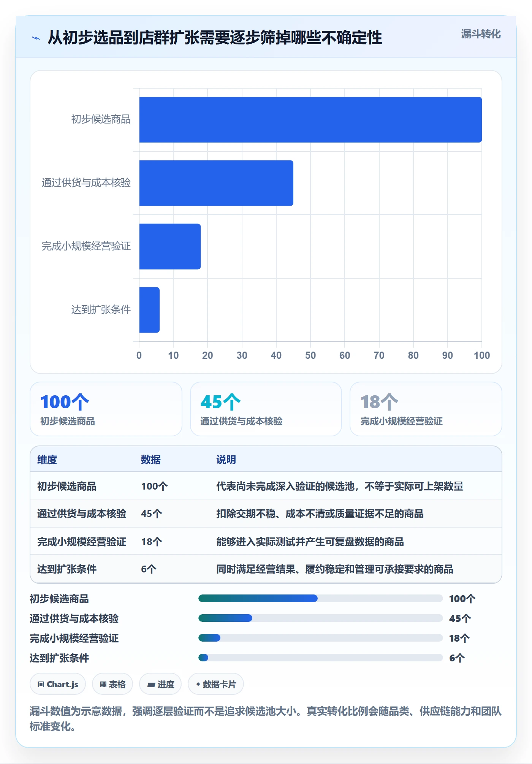The width and height of the screenshot is (532, 764).
Task: Click y-axis label 初步候选商品 in chart
Action: point(101,119)
